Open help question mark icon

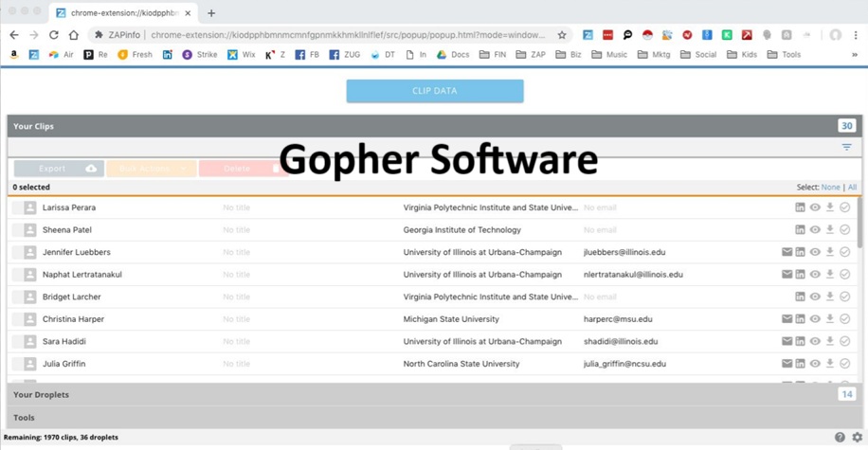click(x=840, y=438)
